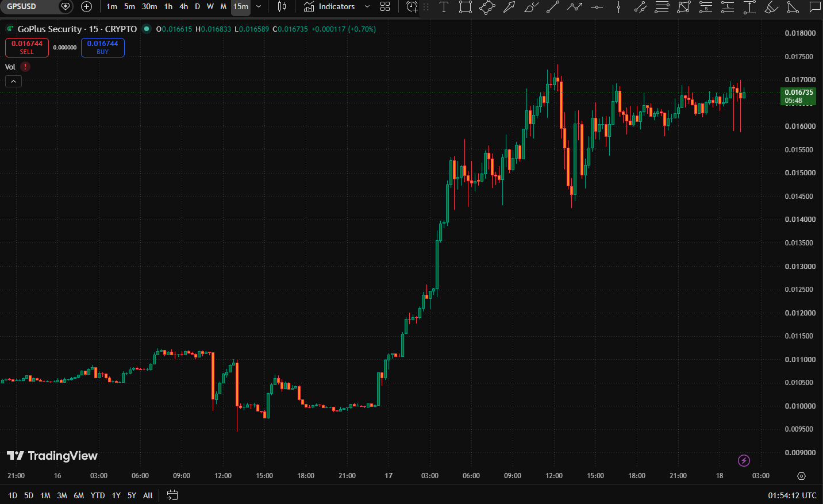Open chart scale settings gear icon
823x504 pixels.
801,476
